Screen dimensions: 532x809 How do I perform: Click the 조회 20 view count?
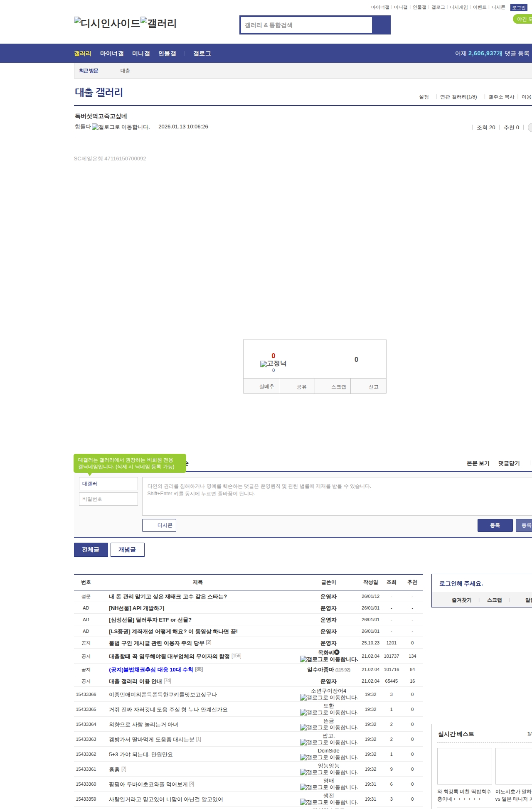(x=486, y=128)
